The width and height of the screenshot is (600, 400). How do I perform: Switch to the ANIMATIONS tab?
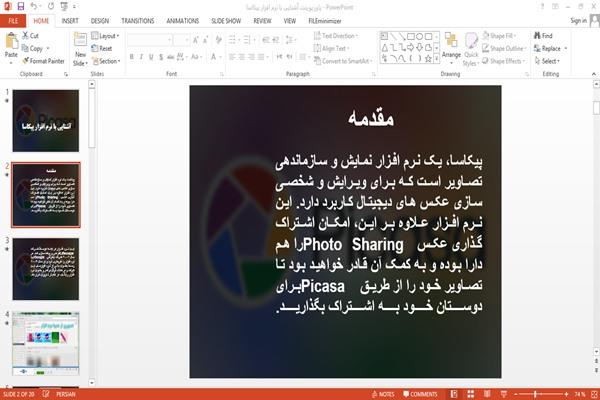(x=183, y=21)
